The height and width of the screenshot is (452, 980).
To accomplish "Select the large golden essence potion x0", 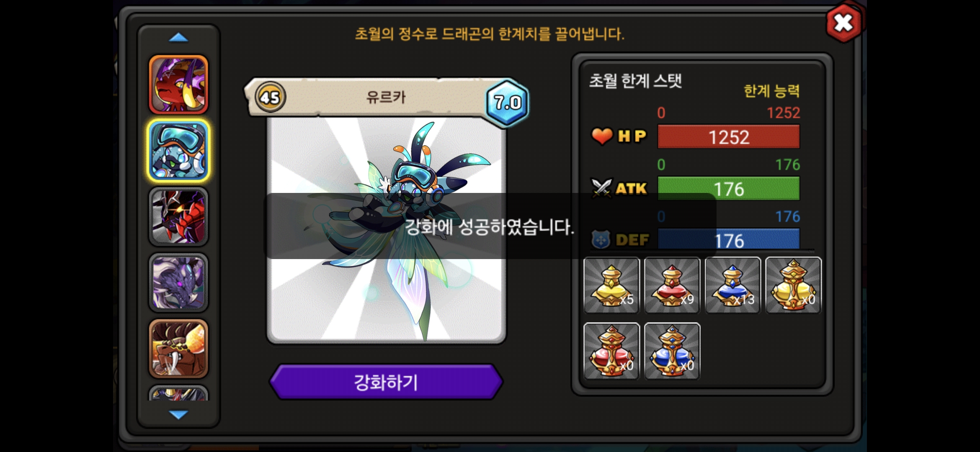I will (794, 285).
